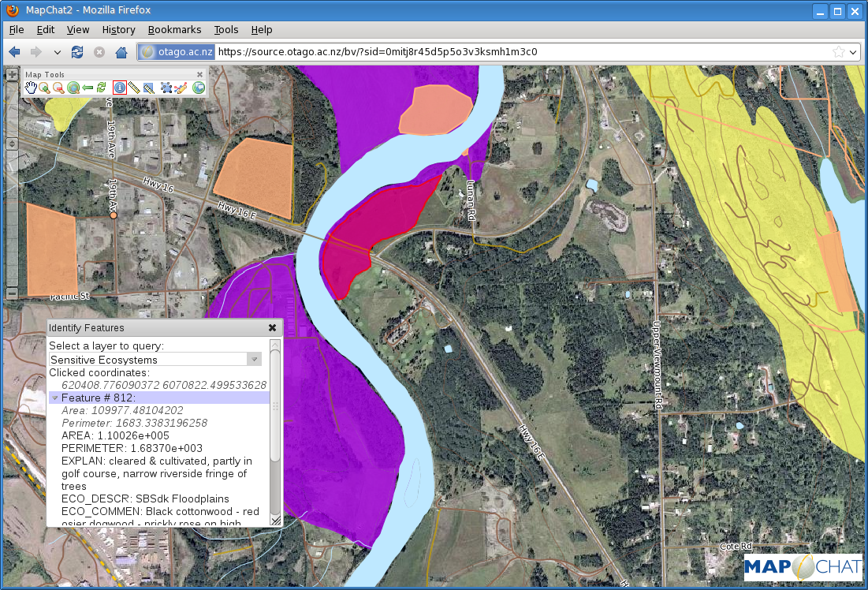Click the Stop loading button
Image resolution: width=868 pixels, height=590 pixels.
click(99, 52)
